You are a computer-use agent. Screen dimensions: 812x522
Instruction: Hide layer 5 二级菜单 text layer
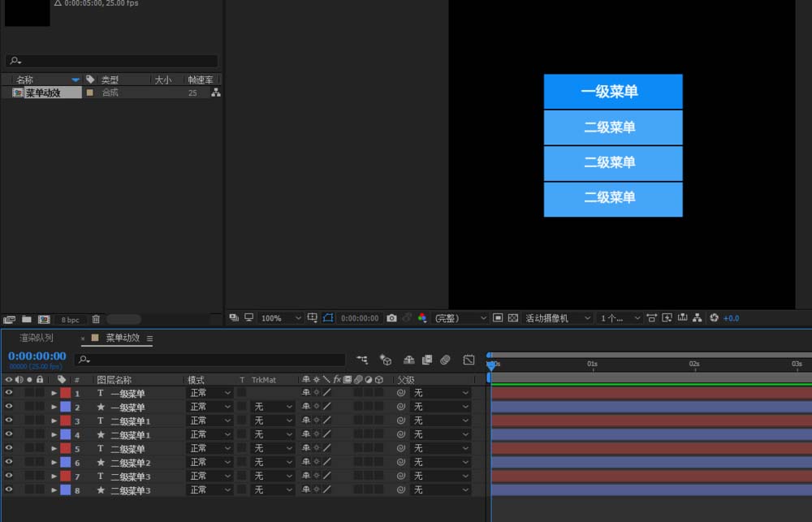click(9, 448)
